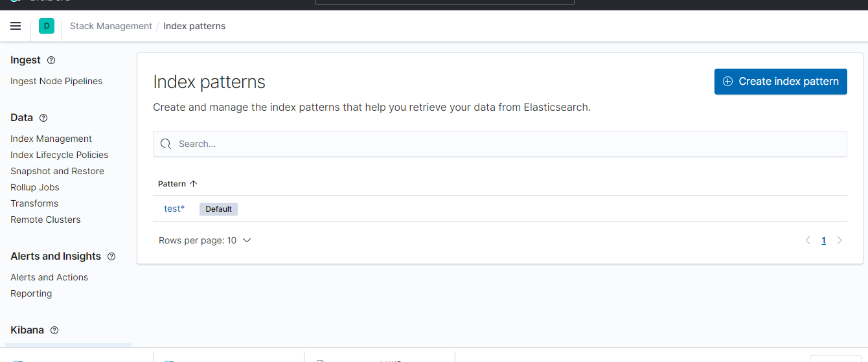Click the green D space avatar
This screenshot has width=868, height=362.
(47, 26)
